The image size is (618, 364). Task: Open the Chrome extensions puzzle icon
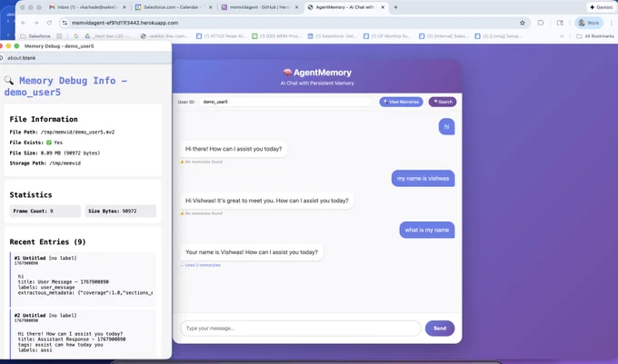point(541,23)
